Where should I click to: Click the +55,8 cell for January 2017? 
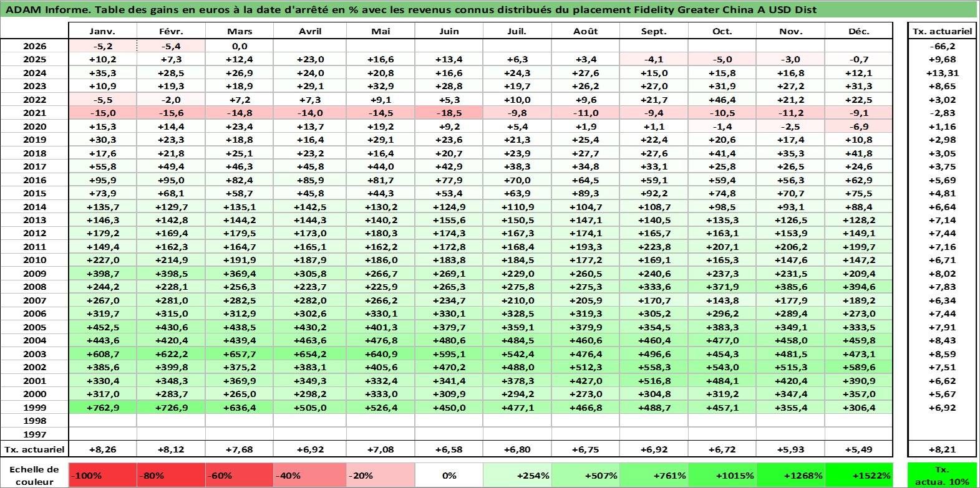[102, 166]
